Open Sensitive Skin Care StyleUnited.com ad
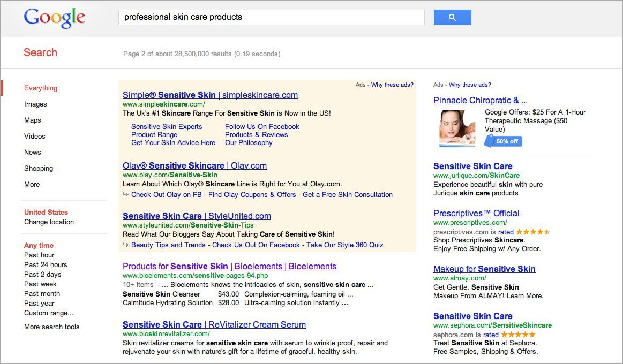623x364 pixels. pyautogui.click(x=197, y=216)
